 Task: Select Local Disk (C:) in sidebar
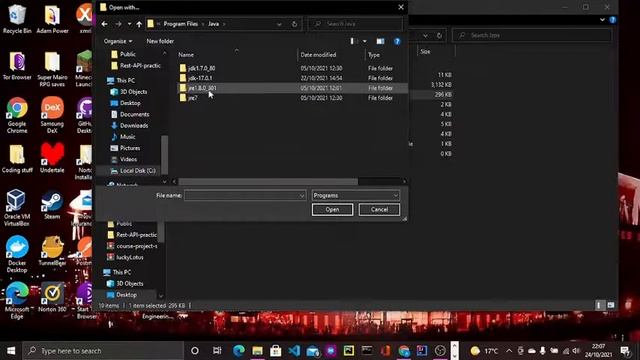click(x=138, y=171)
